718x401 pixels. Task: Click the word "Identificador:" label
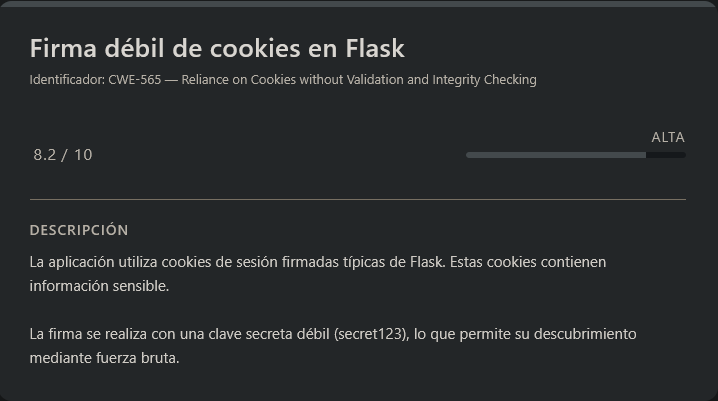coord(67,80)
